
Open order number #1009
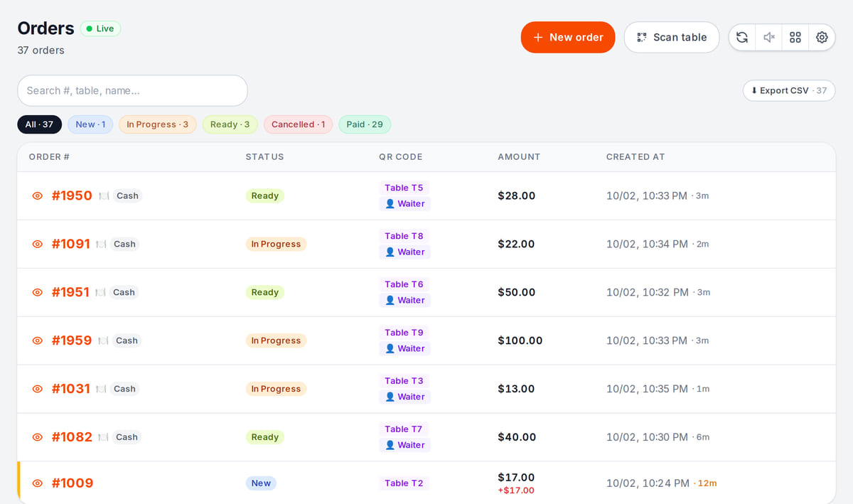(x=73, y=483)
